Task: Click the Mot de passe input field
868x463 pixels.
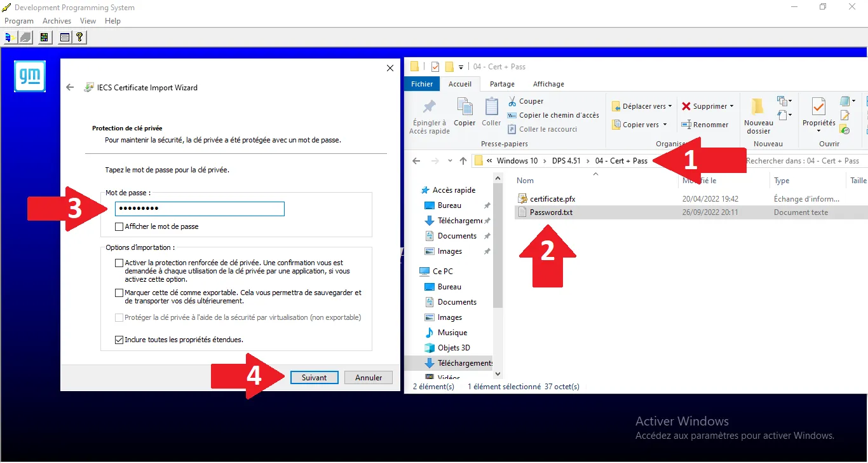Action: (x=200, y=209)
